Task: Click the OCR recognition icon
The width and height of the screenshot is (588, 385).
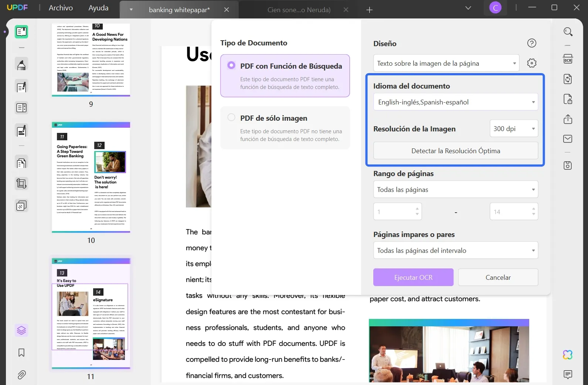Action: click(x=568, y=59)
